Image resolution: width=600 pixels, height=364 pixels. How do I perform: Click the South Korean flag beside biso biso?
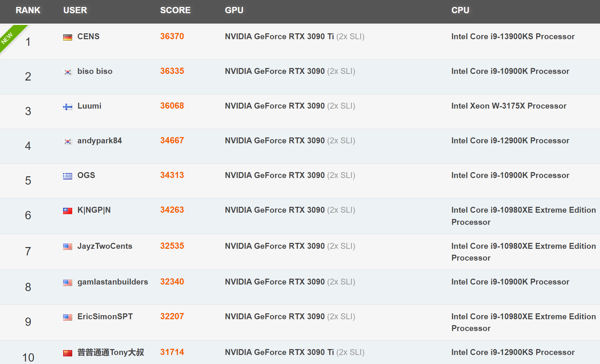[x=68, y=72]
